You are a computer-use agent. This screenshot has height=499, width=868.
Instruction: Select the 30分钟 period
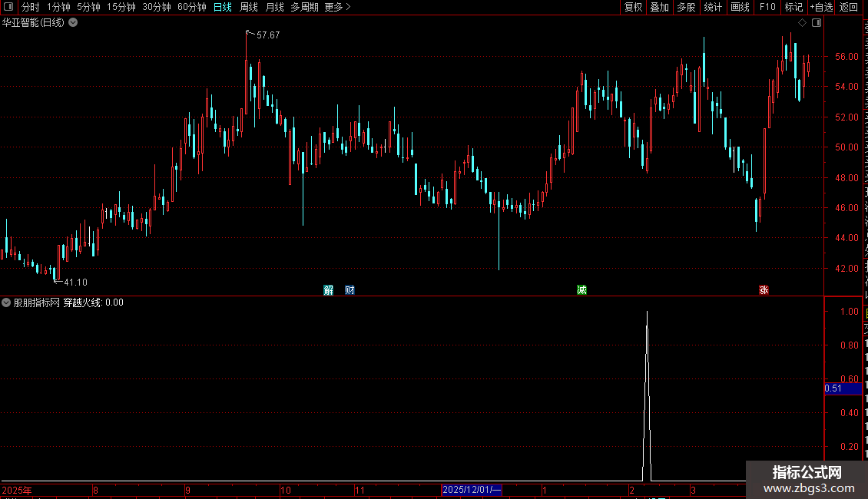[157, 7]
